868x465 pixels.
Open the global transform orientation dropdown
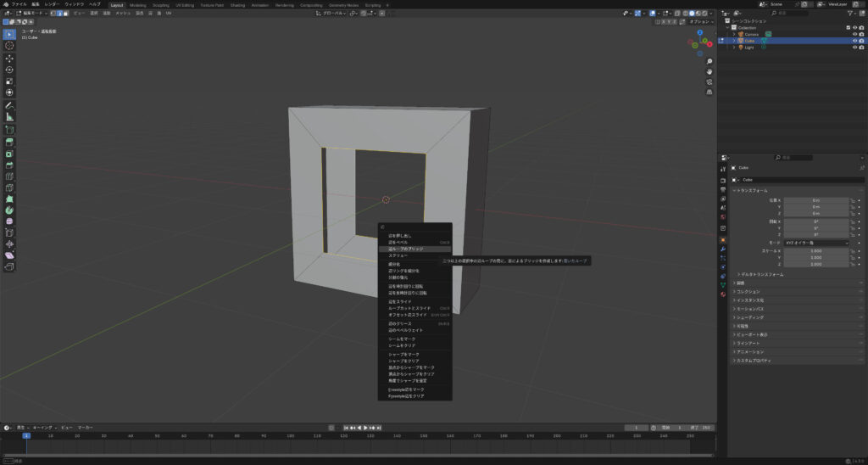coord(331,13)
